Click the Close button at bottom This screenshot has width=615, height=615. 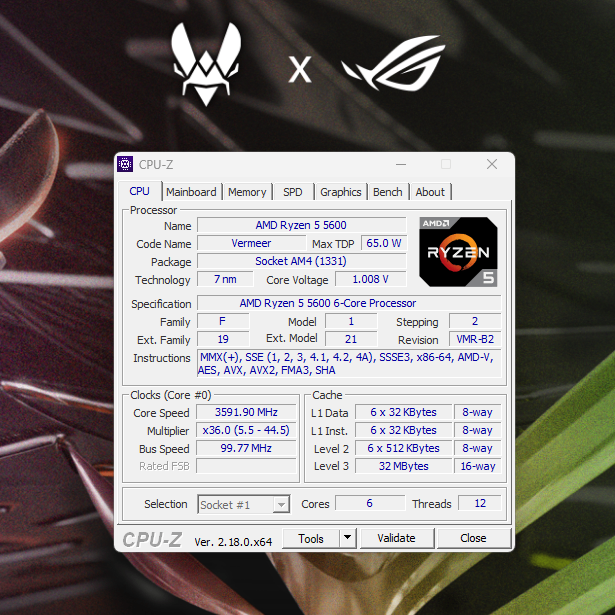tap(473, 538)
